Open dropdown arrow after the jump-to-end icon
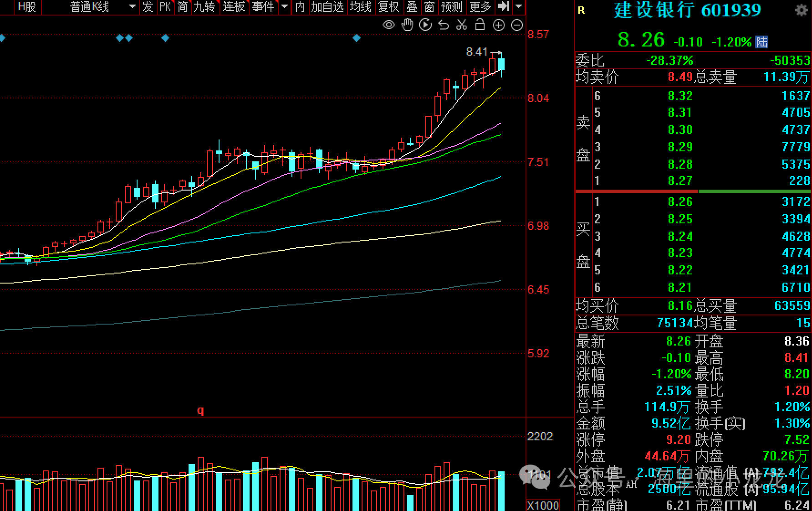Viewport: 812px width, 511px height. 519,6
